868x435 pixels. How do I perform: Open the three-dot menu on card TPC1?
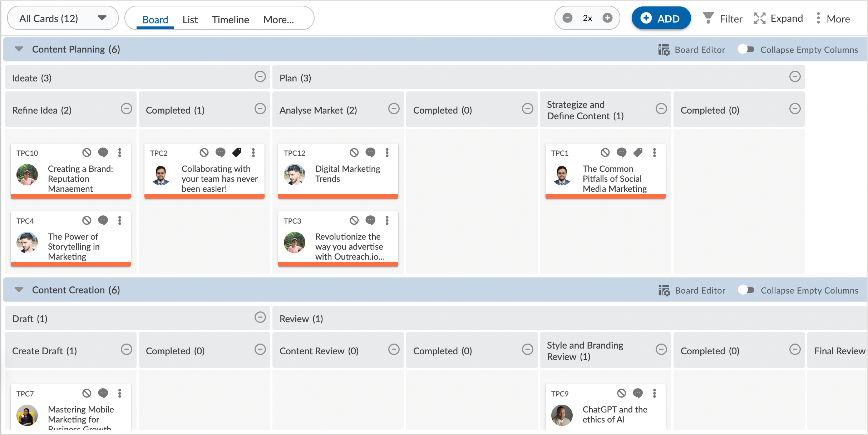(x=655, y=152)
